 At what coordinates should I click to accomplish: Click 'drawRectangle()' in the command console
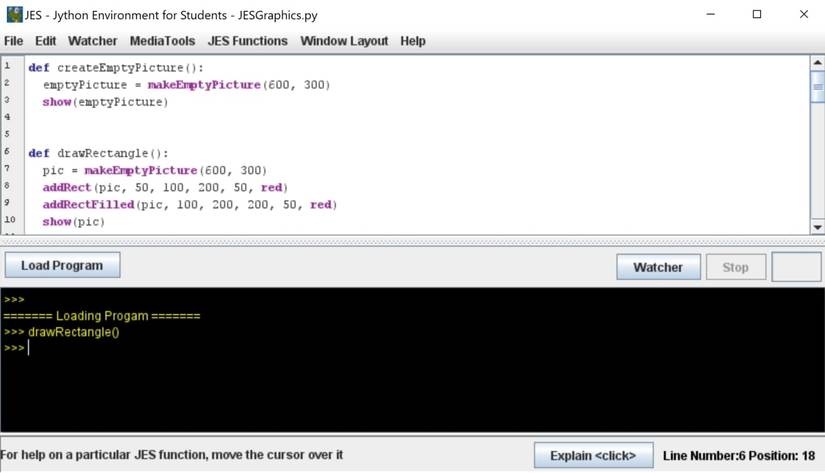pyautogui.click(x=74, y=332)
